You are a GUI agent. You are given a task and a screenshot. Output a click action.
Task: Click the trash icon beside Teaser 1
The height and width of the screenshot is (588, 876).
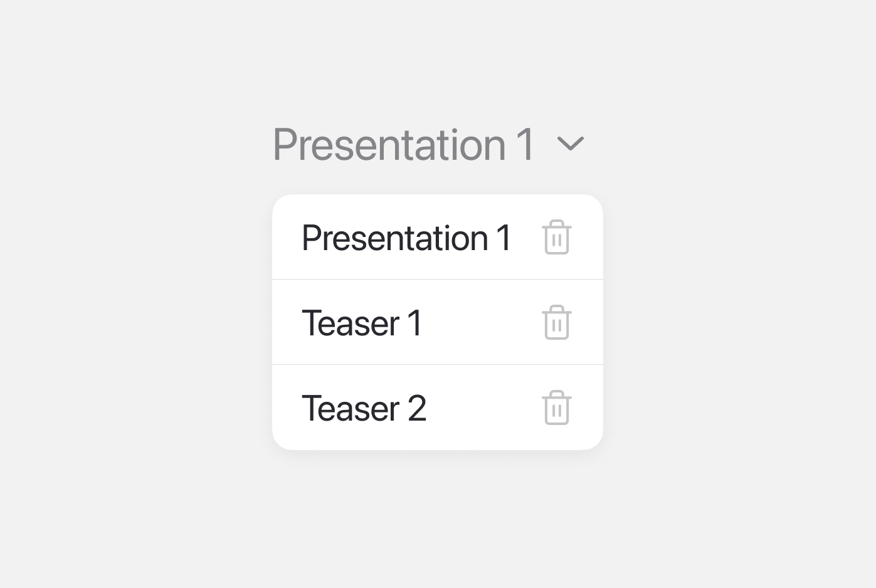[x=556, y=323]
